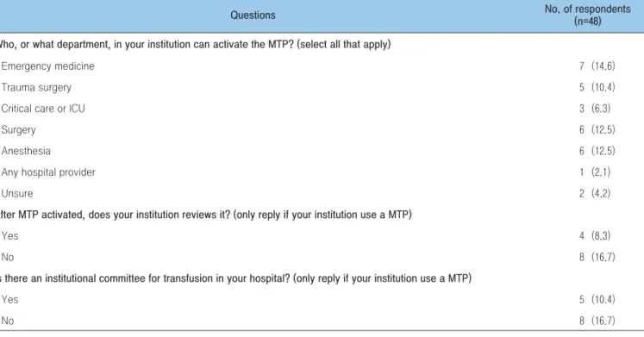
Task: Click the value 7 (14.6) for Emergency medicine
Action: pyautogui.click(x=597, y=66)
